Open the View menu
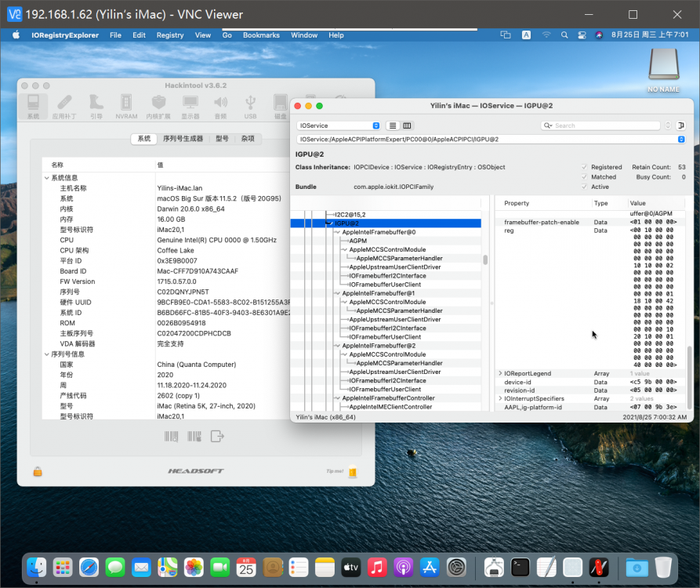The image size is (700, 588). 203,34
